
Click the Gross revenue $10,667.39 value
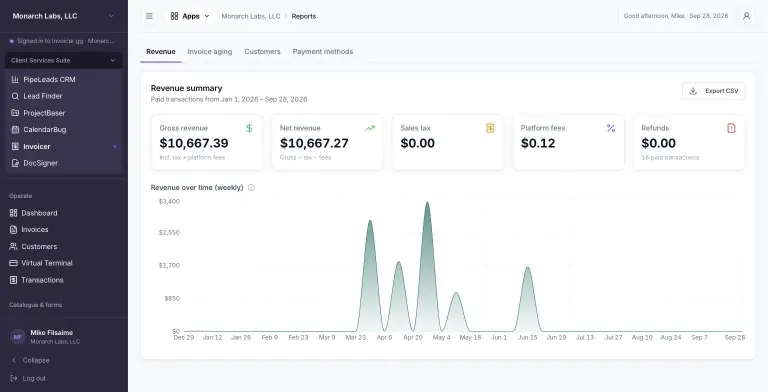click(194, 143)
